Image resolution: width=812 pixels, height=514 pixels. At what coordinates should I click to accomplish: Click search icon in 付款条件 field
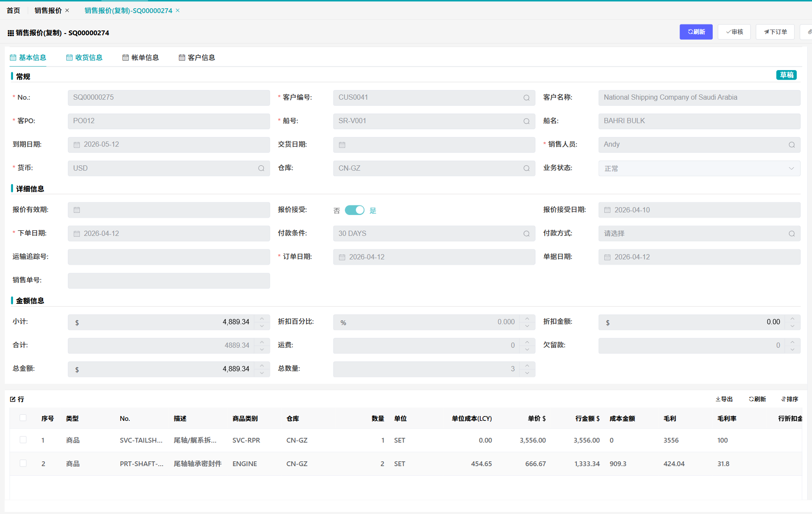point(526,234)
